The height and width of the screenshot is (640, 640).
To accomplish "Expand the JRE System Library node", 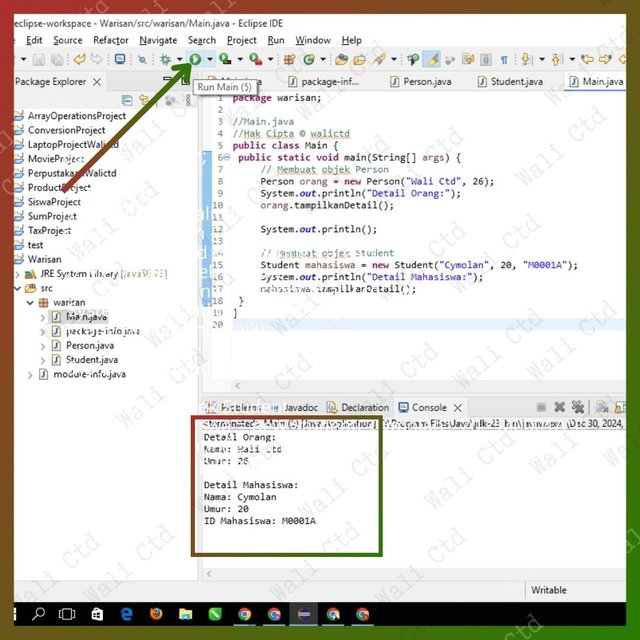I will tap(18, 274).
